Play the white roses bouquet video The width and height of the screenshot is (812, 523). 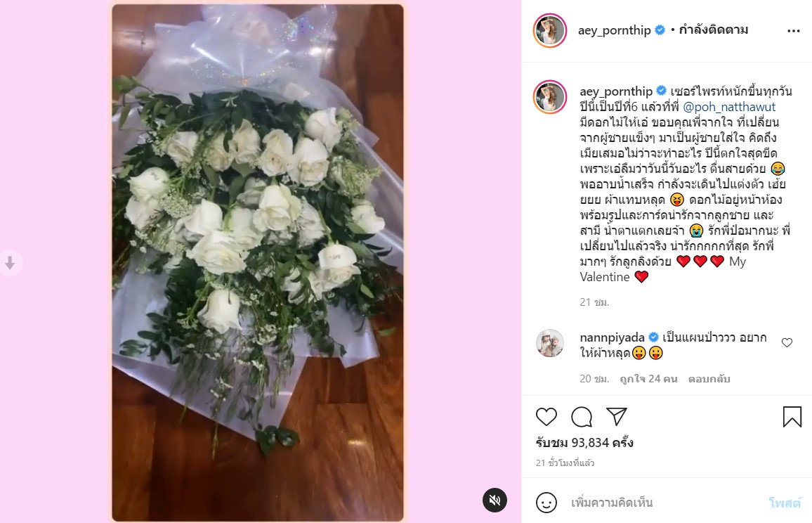point(257,262)
